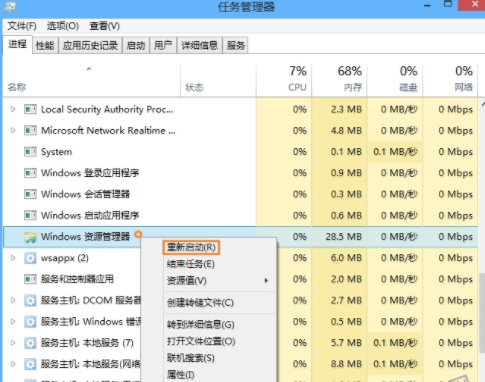Choose 转到详细信息(G) in the context menu
Viewport: 485px width, 382px height.
201,324
